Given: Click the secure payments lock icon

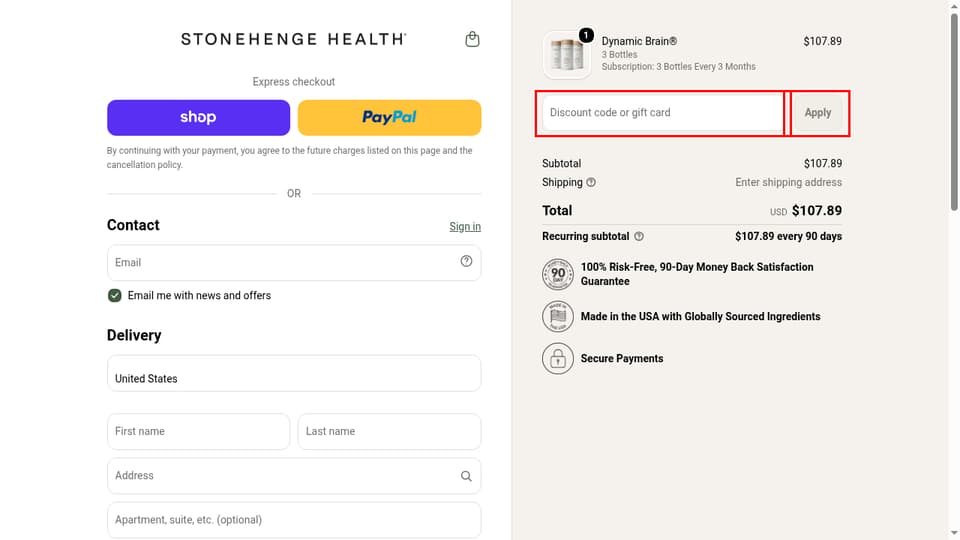Looking at the screenshot, I should tap(558, 359).
